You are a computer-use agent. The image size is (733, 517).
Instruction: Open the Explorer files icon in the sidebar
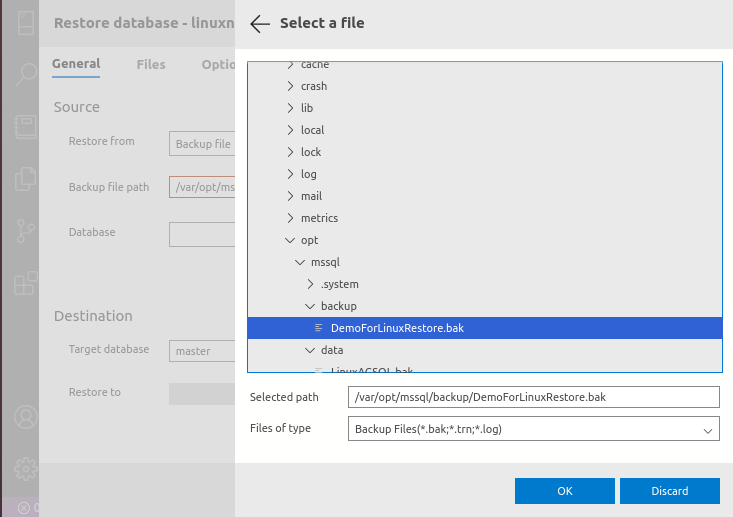25,179
